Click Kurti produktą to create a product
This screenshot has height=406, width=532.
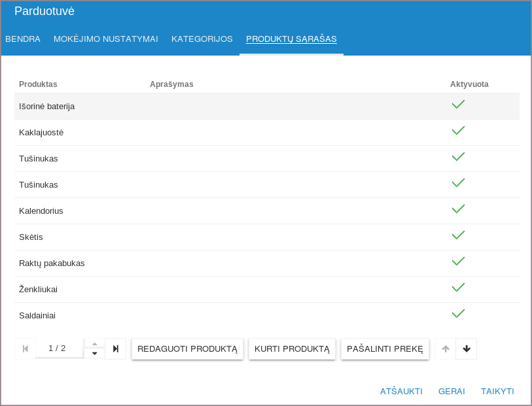click(292, 348)
